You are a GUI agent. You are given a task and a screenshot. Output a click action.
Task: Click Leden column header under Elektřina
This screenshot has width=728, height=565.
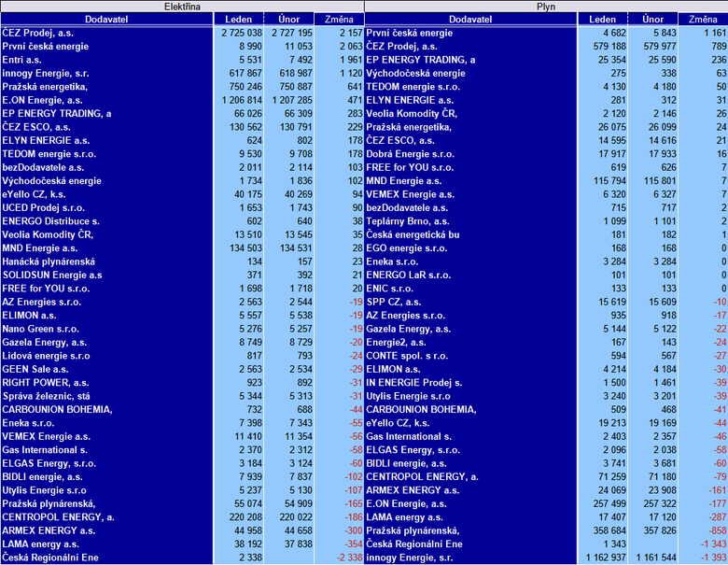pyautogui.click(x=239, y=19)
